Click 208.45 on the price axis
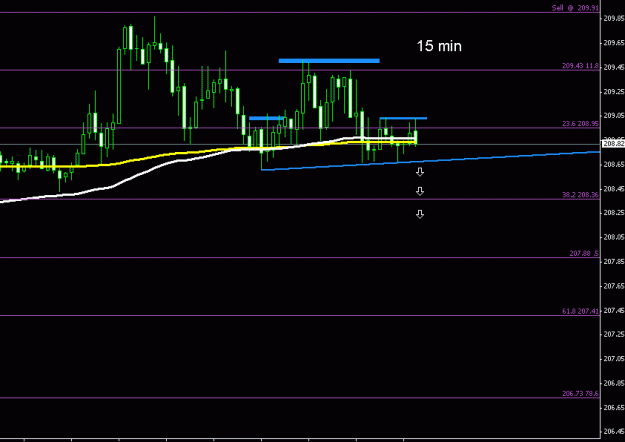Screen dimensions: 625x442 pyautogui.click(x=614, y=189)
